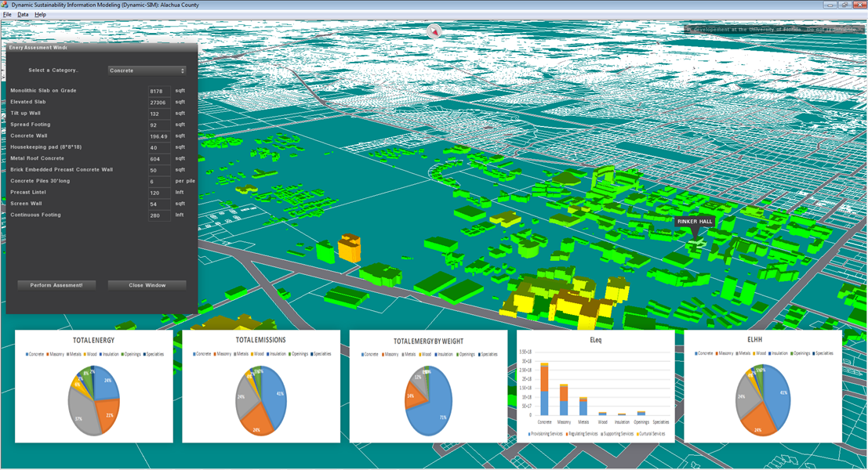This screenshot has width=868, height=470.
Task: Click 'Select a Category..' label
Action: pos(53,70)
